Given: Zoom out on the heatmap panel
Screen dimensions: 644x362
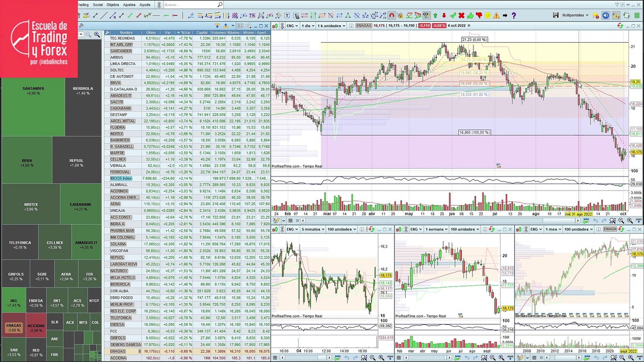Looking at the screenshot, I should pos(89,35).
